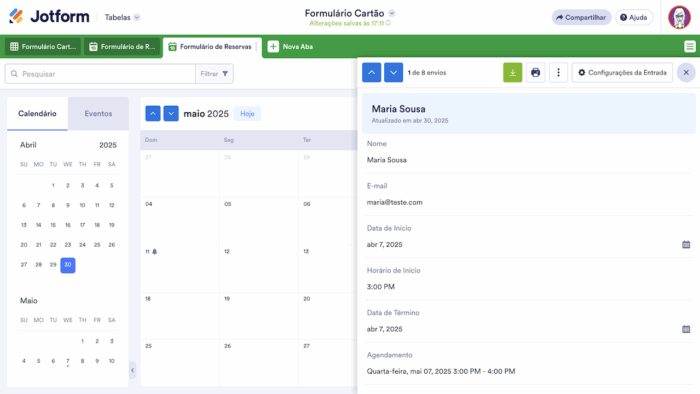This screenshot has width=700, height=394.
Task: Expand the Formulário Cartão title dropdown
Action: [x=392, y=13]
